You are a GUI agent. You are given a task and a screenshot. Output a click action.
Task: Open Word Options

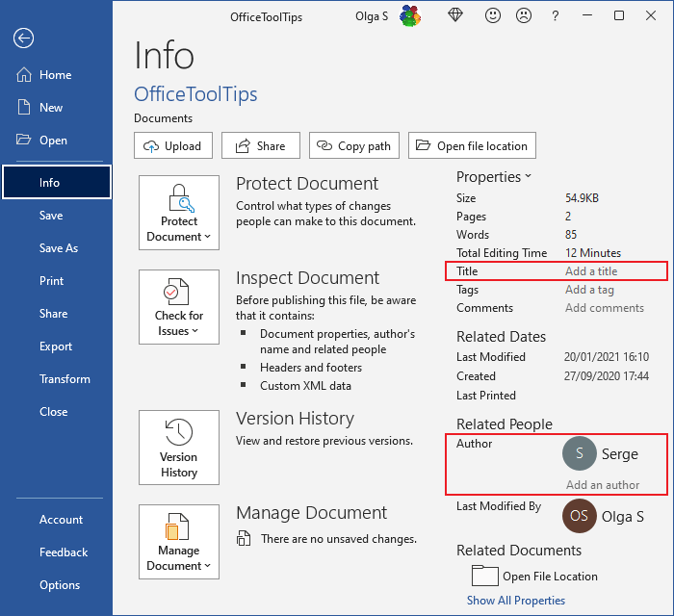tap(60, 584)
